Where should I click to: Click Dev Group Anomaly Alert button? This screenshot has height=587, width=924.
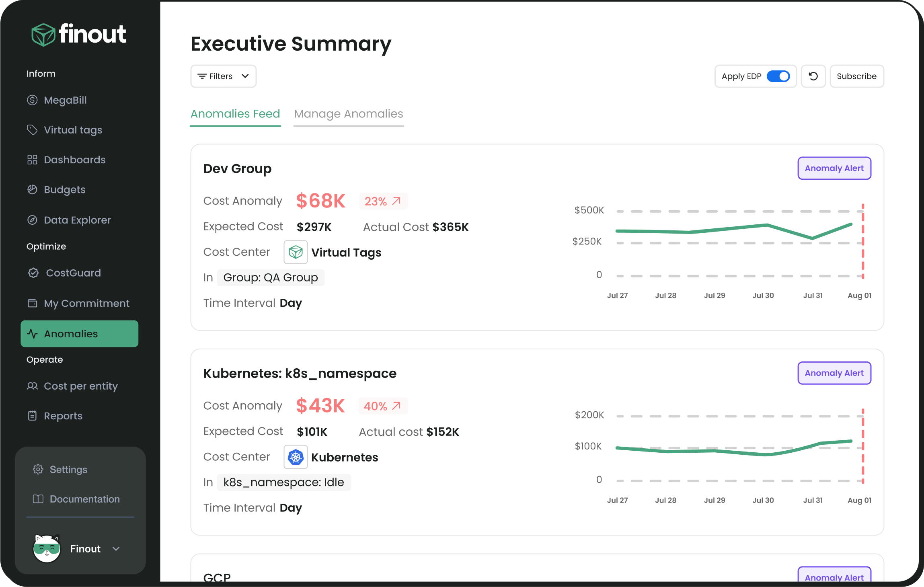(x=834, y=168)
